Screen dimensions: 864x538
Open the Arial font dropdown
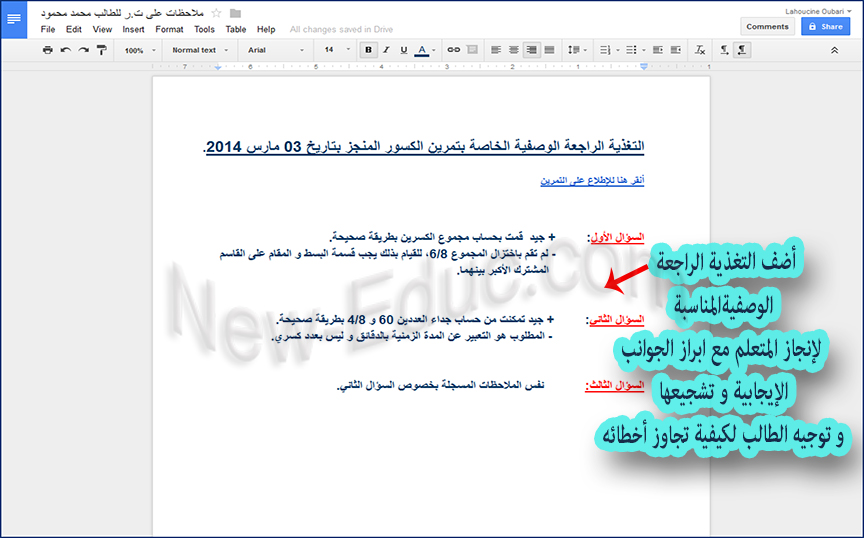pos(275,50)
